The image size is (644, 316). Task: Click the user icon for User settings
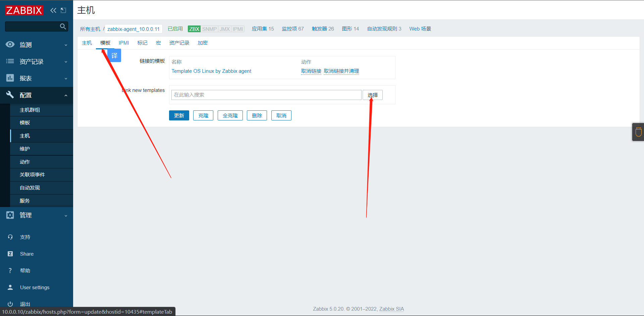click(10, 287)
